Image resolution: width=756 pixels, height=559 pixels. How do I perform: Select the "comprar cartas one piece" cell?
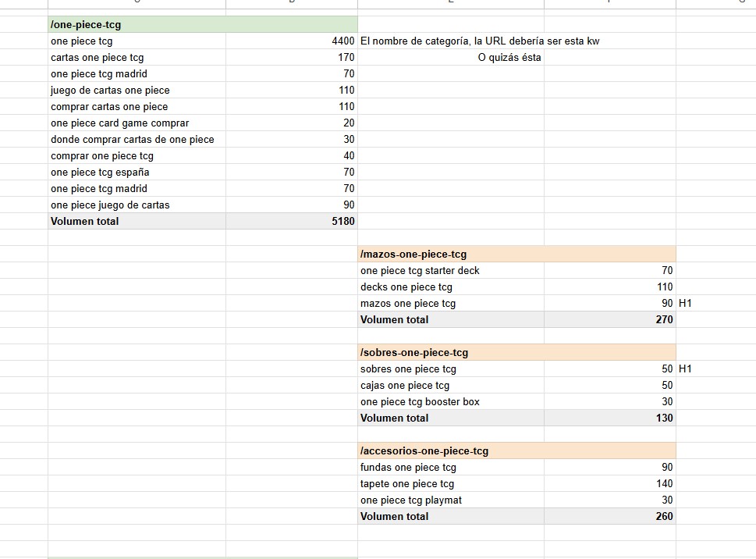(137, 107)
